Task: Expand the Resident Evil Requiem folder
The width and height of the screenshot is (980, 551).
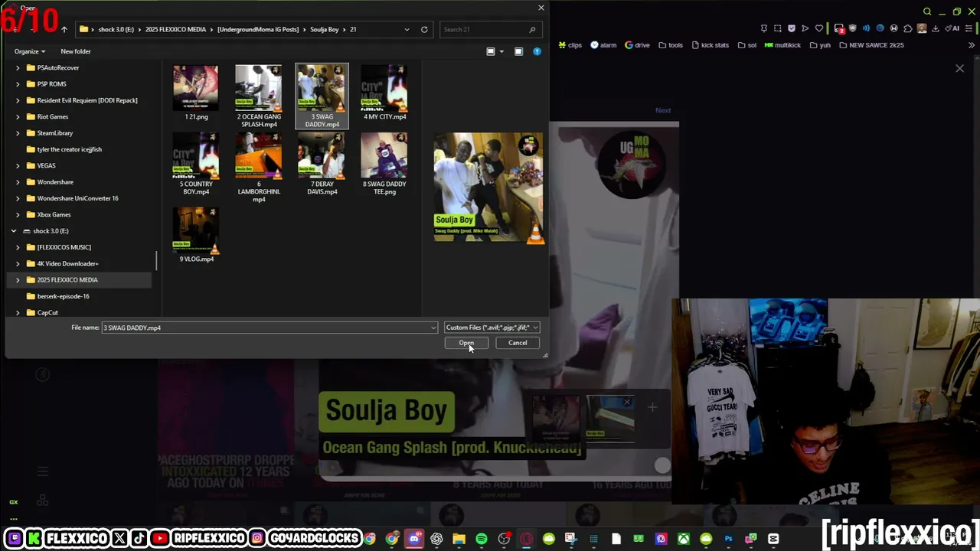Action: tap(18, 100)
